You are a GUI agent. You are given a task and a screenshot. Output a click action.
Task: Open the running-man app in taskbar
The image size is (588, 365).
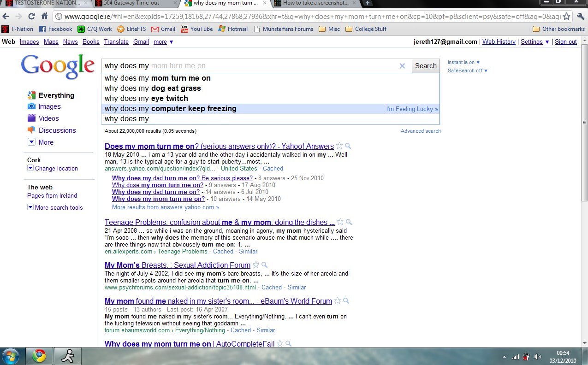(x=68, y=355)
